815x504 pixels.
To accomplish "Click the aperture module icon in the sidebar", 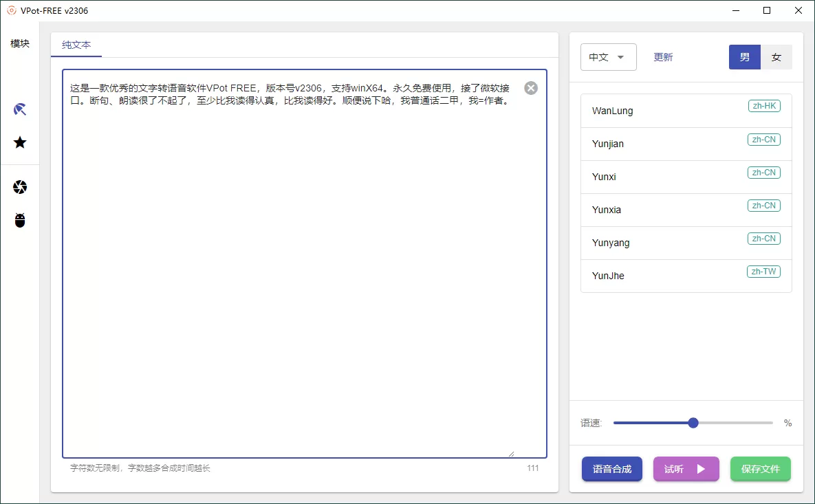I will click(x=20, y=186).
